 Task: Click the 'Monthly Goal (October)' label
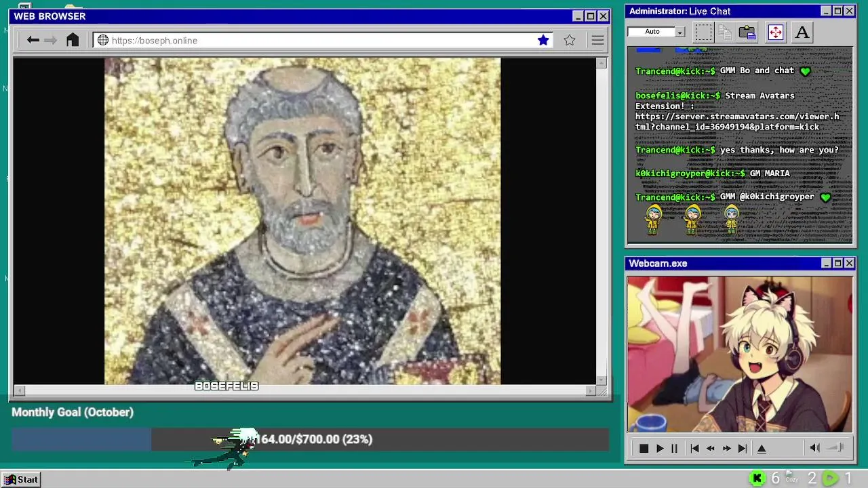click(x=73, y=412)
